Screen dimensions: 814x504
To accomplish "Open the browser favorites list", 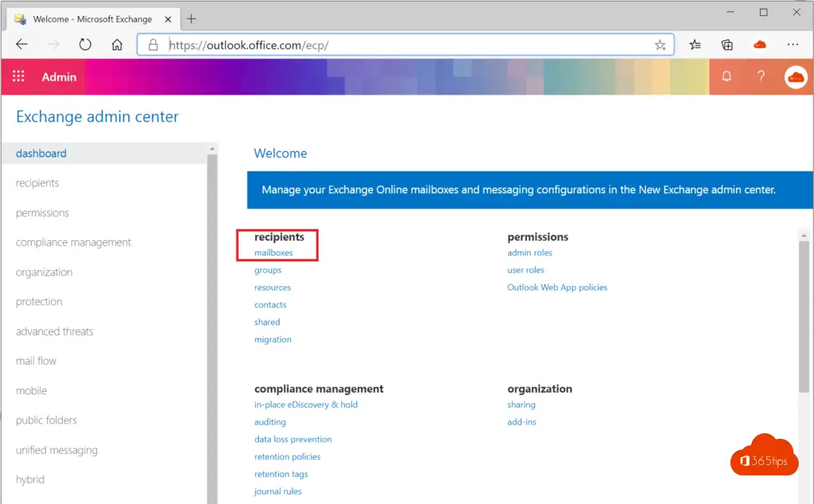I will [x=695, y=45].
